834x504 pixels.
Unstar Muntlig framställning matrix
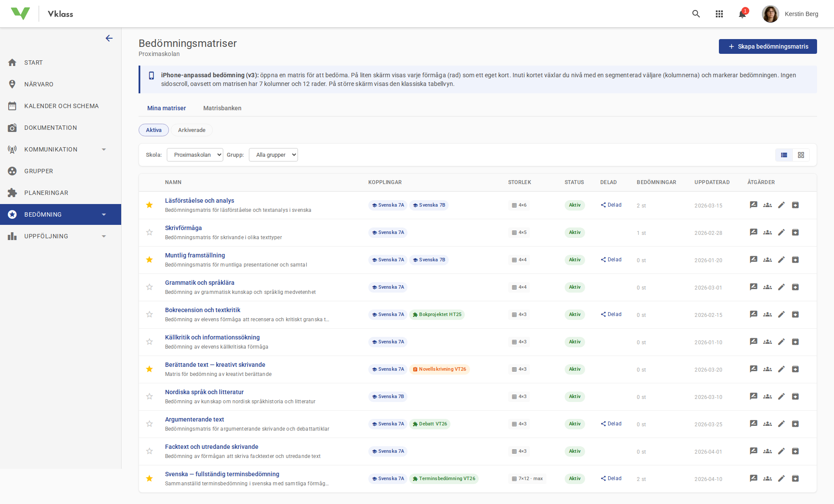point(149,260)
